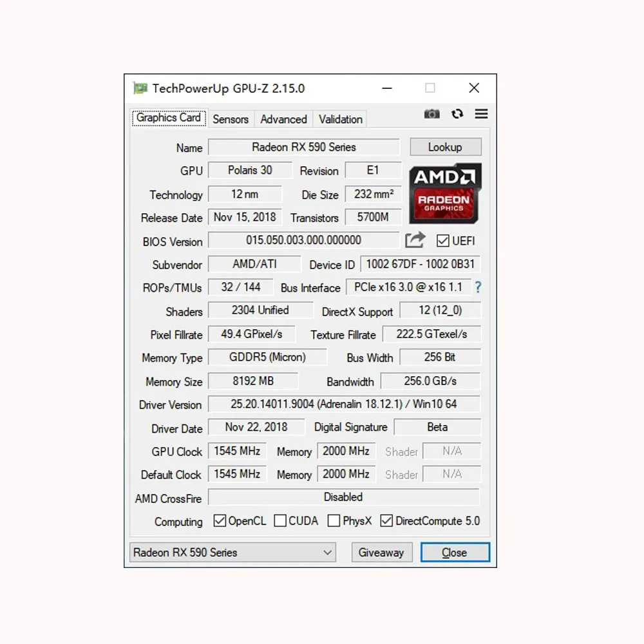This screenshot has width=644, height=644.
Task: Click the ROPs/TMUs field 32 / 144
Action: (x=241, y=287)
